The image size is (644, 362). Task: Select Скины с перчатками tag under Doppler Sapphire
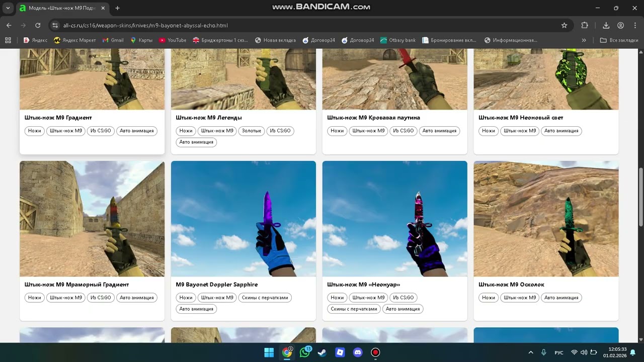[x=265, y=298]
